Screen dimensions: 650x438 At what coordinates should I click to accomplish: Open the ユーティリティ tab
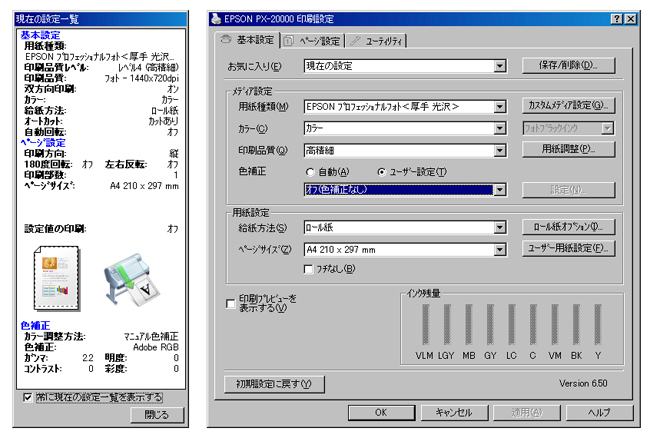(x=376, y=41)
